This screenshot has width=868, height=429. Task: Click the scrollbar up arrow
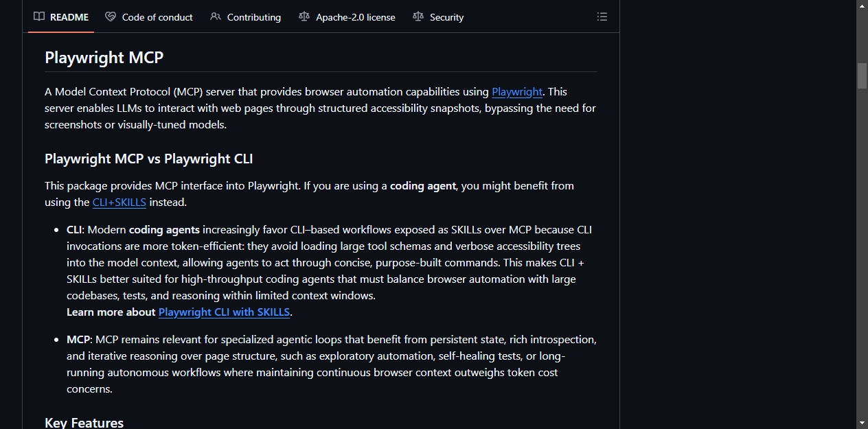click(862, 5)
